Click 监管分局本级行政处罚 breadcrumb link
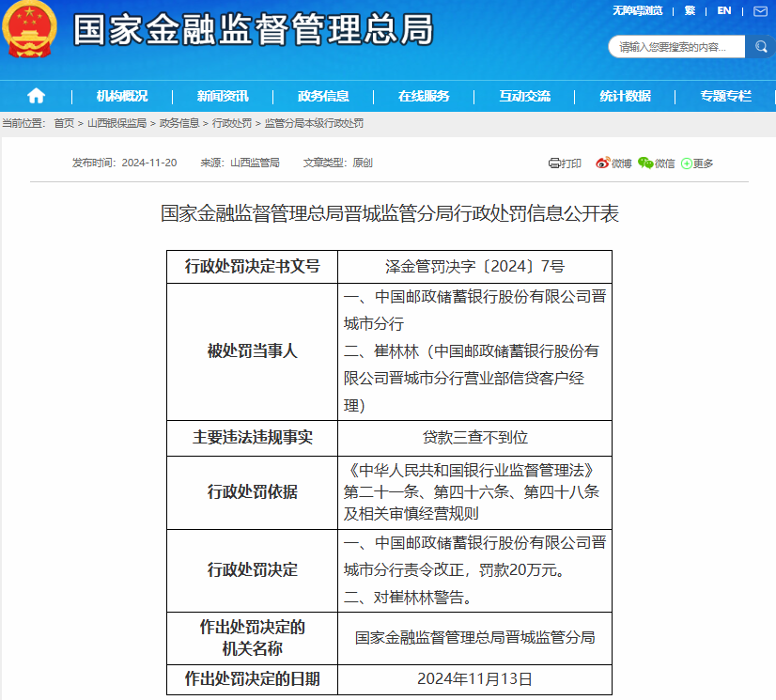776x700 pixels. [315, 123]
